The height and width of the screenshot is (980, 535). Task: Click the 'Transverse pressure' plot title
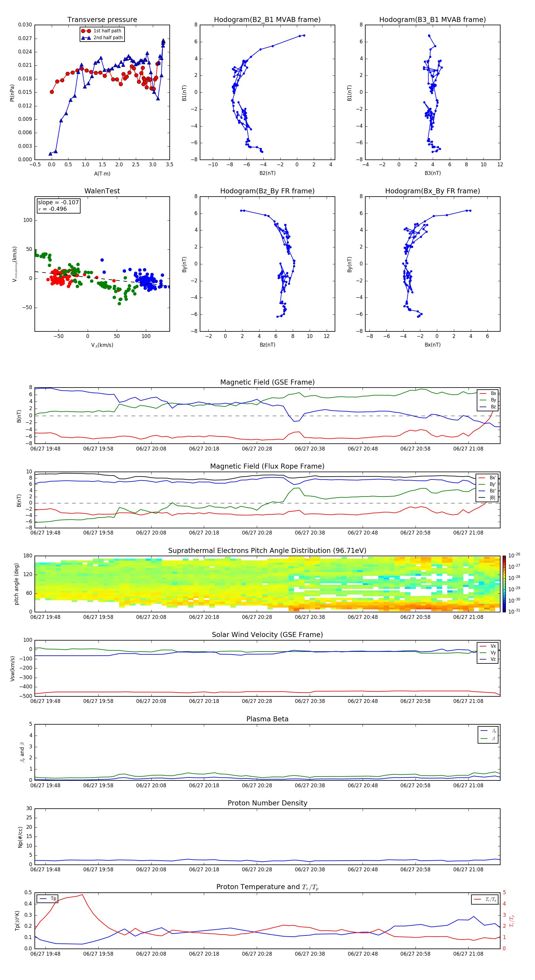click(102, 20)
